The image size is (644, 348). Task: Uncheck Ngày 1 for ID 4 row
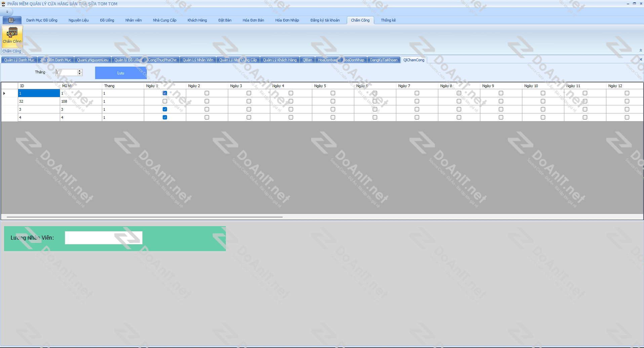coord(165,117)
